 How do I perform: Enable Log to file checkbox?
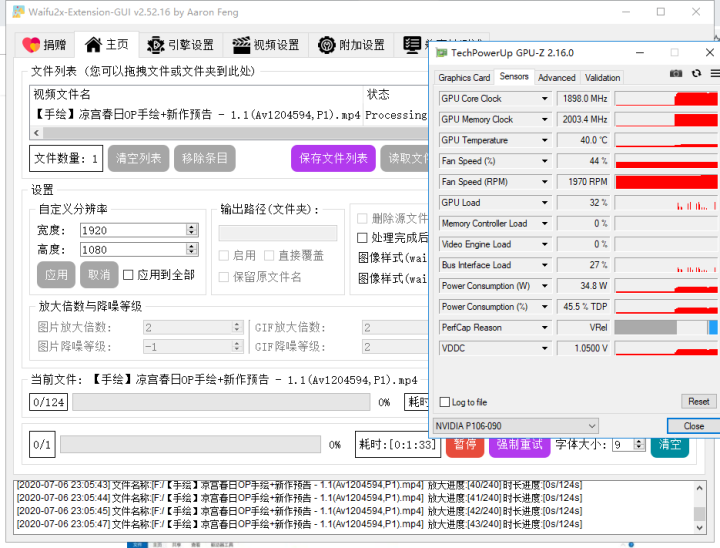point(444,402)
